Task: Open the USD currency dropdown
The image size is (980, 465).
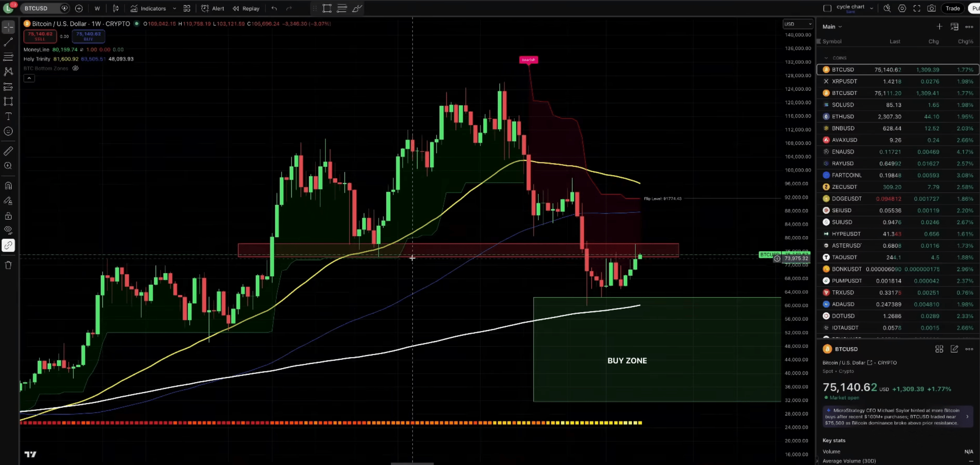Action: pos(798,24)
